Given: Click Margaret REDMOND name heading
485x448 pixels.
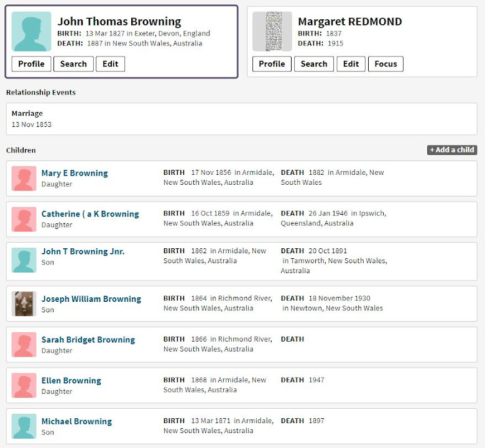Looking at the screenshot, I should pos(350,22).
